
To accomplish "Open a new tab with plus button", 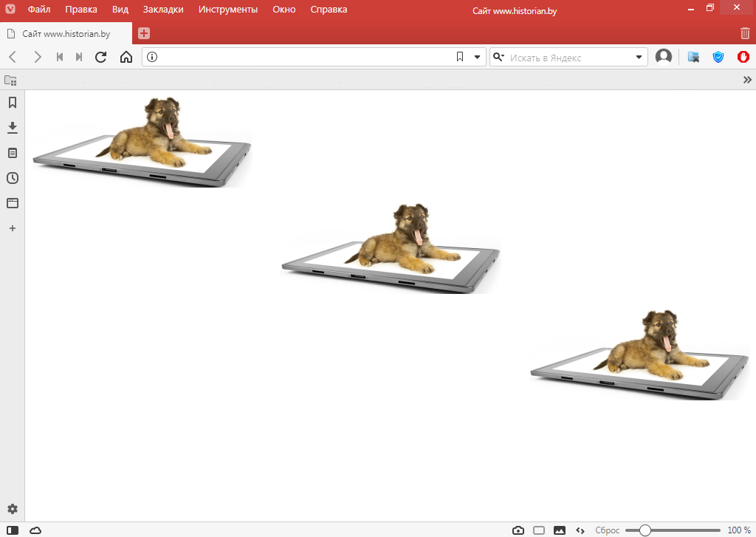I will (x=143, y=33).
